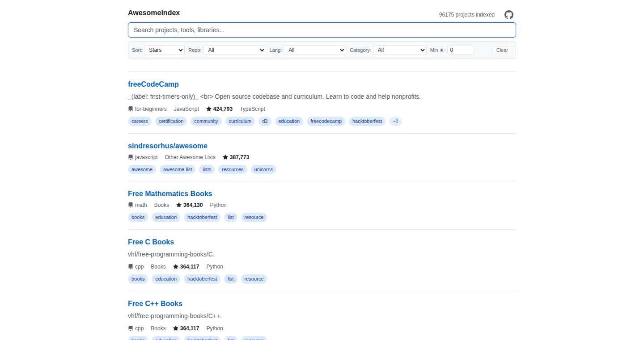Open the GitHub icon link
644x340 pixels.
509,15
